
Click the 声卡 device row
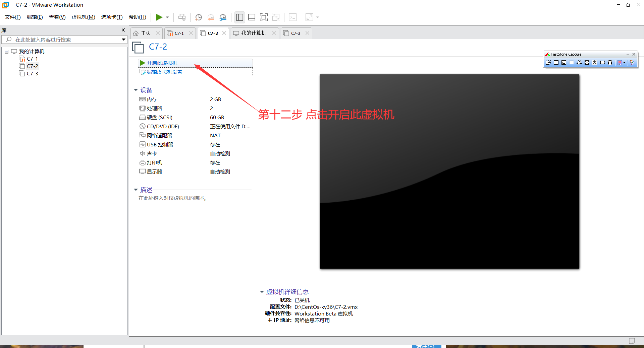click(195, 154)
